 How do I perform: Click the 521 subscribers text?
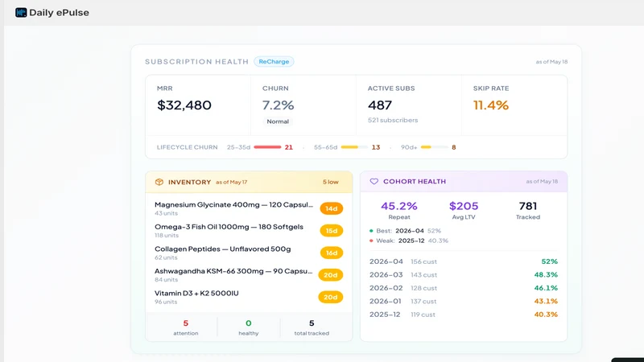393,120
